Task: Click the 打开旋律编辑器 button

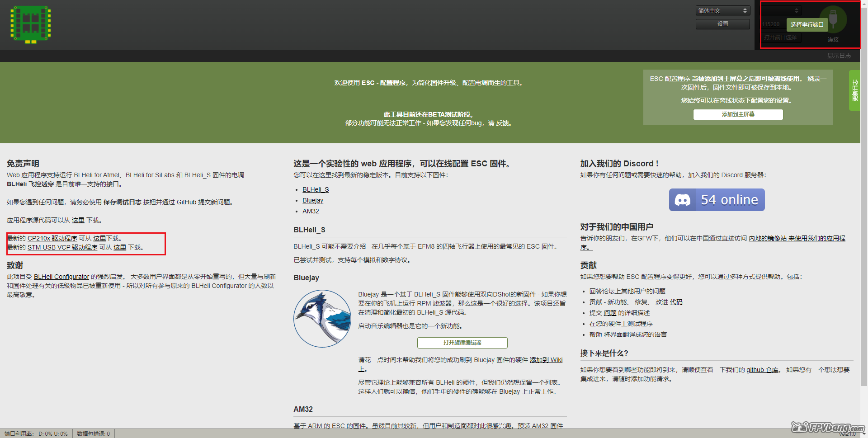Action: [462, 343]
